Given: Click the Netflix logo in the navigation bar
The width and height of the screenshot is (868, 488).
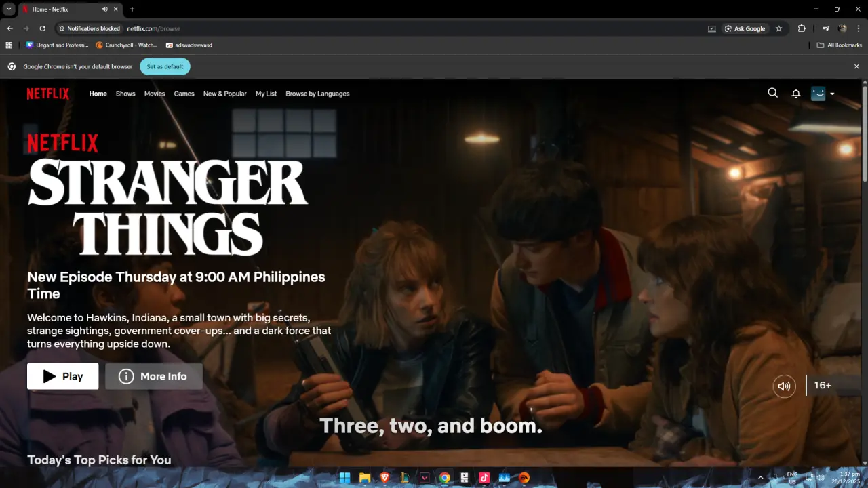Looking at the screenshot, I should (48, 94).
